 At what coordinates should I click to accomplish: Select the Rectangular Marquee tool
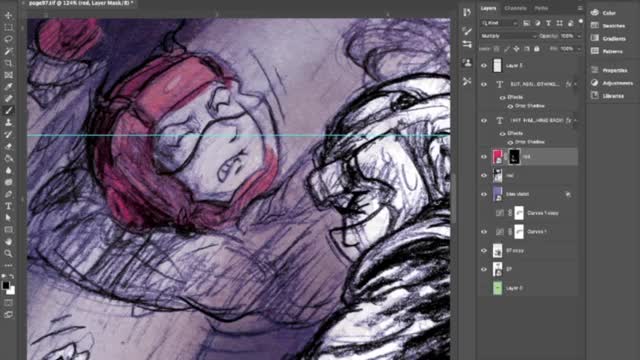[x=8, y=27]
